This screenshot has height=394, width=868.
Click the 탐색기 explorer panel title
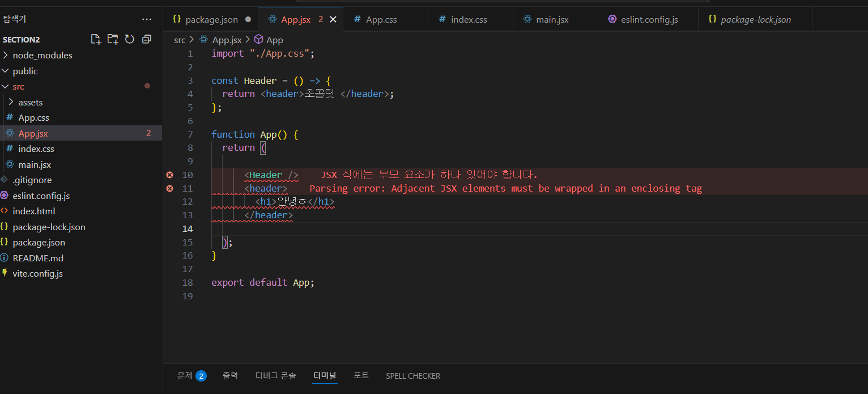[x=15, y=19]
